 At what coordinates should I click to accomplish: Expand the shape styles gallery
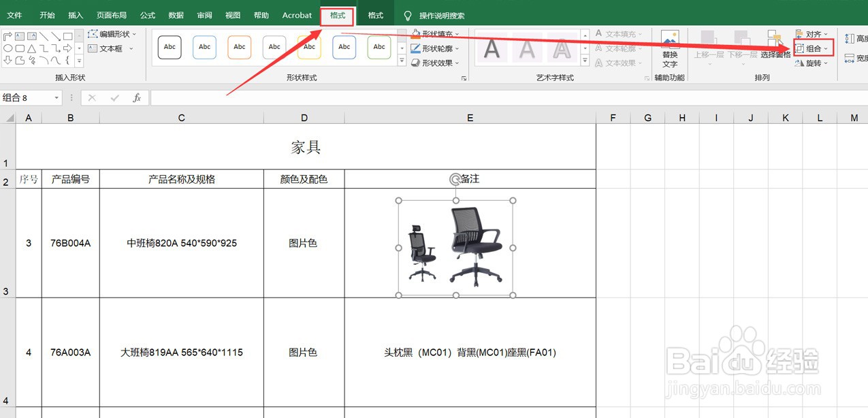402,61
